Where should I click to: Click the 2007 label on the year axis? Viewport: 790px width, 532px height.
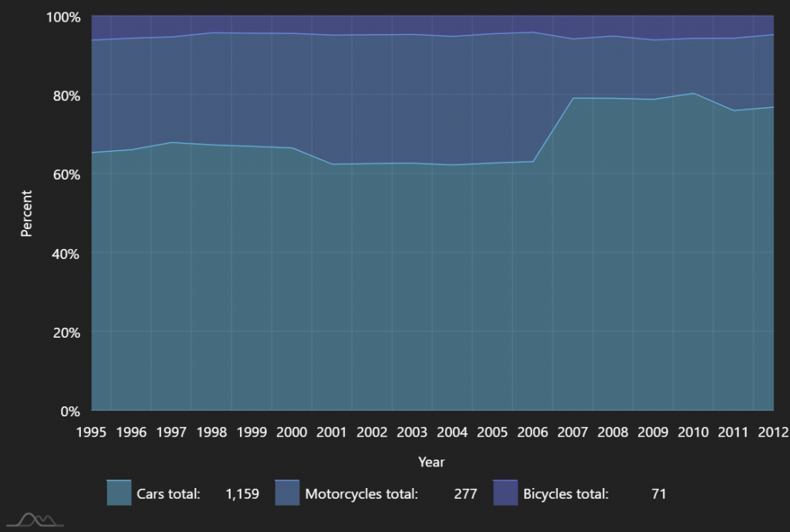pyautogui.click(x=572, y=431)
